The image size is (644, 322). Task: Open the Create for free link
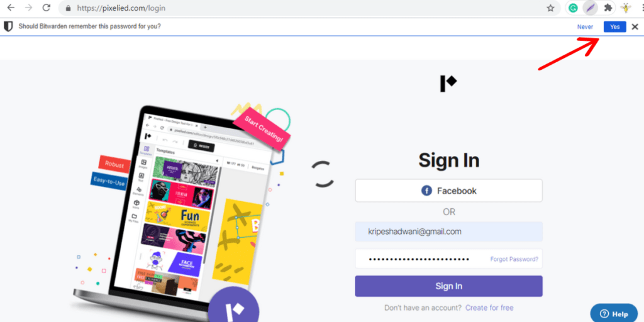[x=489, y=308]
